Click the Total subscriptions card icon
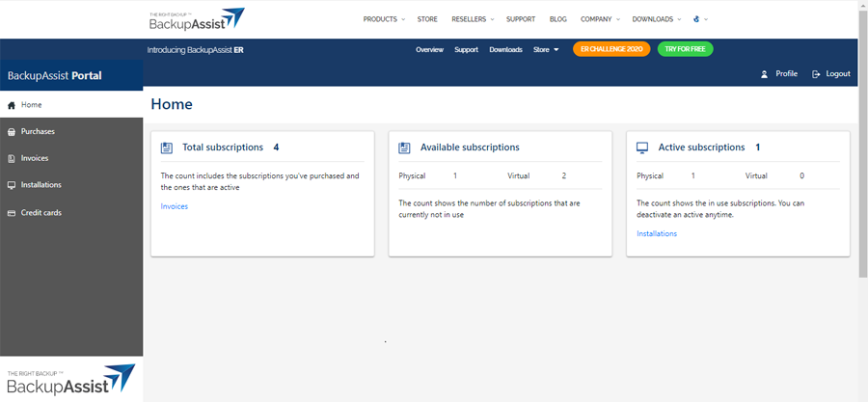 coord(167,147)
